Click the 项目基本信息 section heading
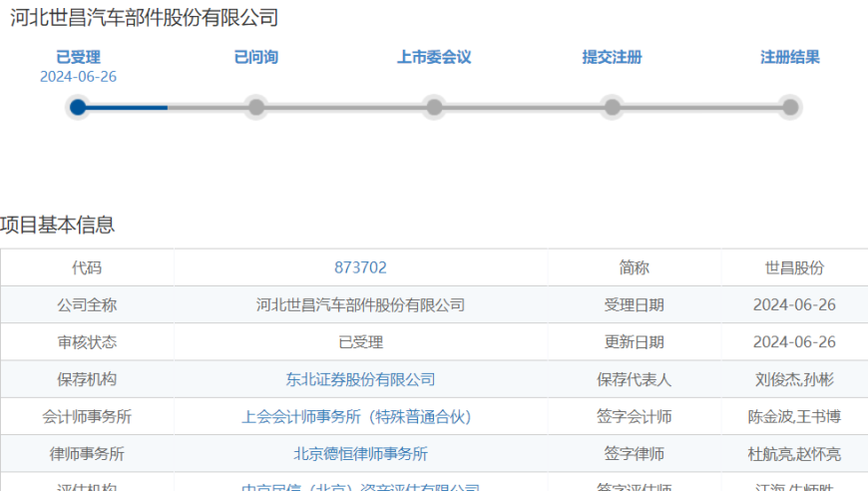This screenshot has width=868, height=491. coord(58,225)
